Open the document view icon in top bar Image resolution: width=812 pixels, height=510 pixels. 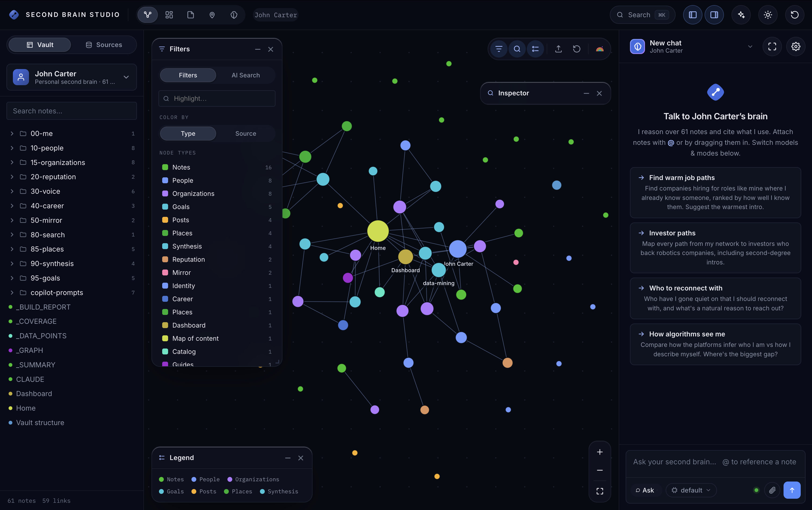(x=190, y=15)
